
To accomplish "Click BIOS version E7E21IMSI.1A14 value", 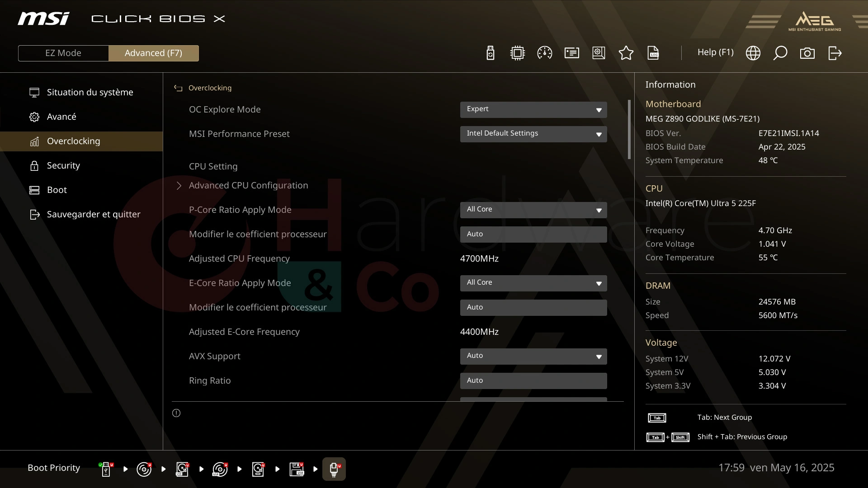I will pos(788,133).
